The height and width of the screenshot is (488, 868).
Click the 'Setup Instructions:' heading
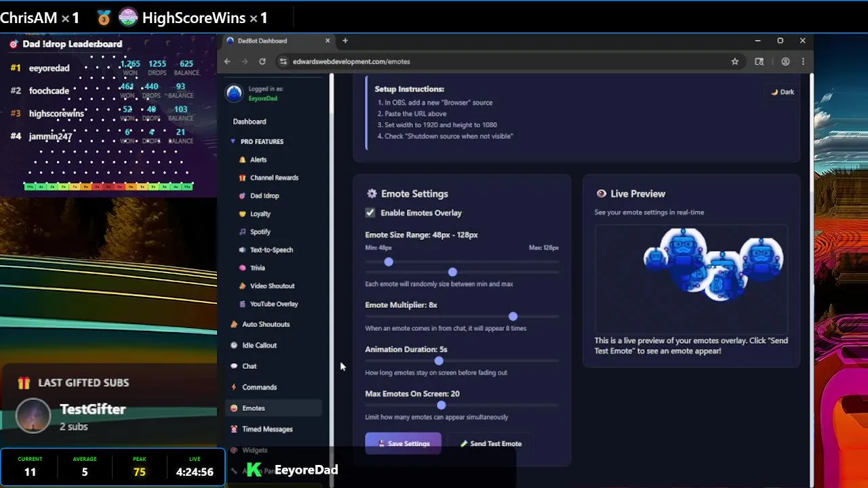[409, 89]
